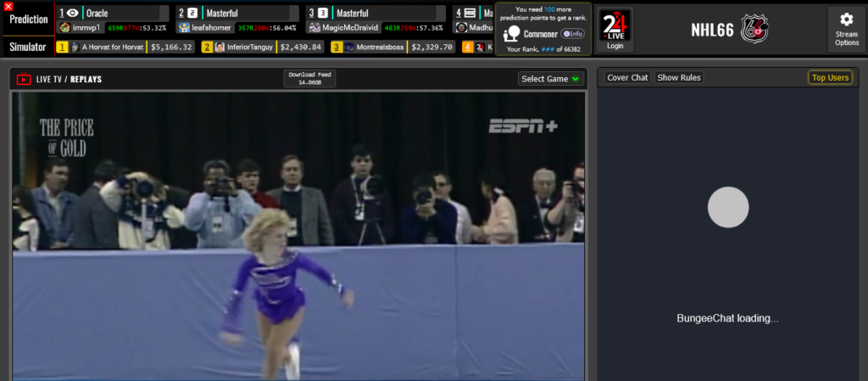Click the $5,166.32 balance value
Screen dimensions: 868x381
(171, 47)
